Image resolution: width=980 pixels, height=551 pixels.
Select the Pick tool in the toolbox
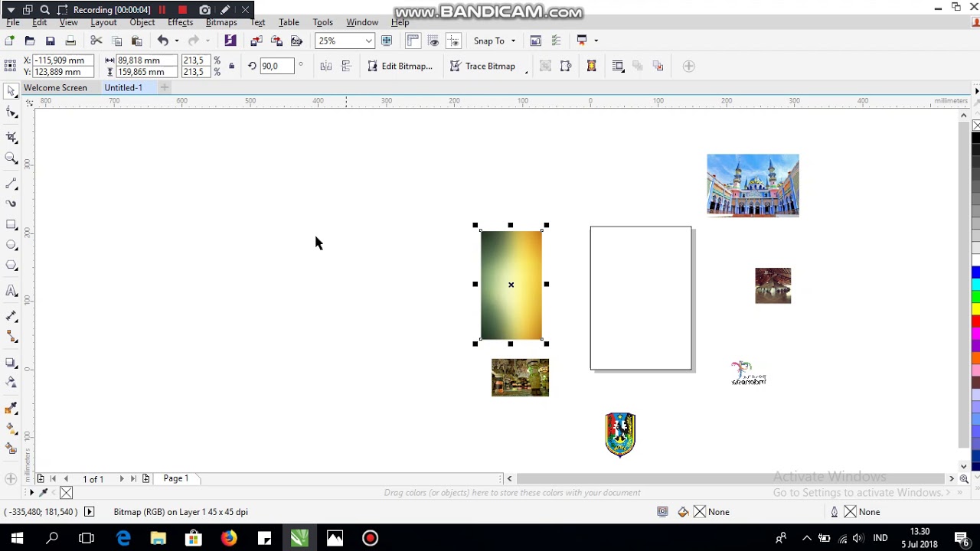[x=11, y=92]
